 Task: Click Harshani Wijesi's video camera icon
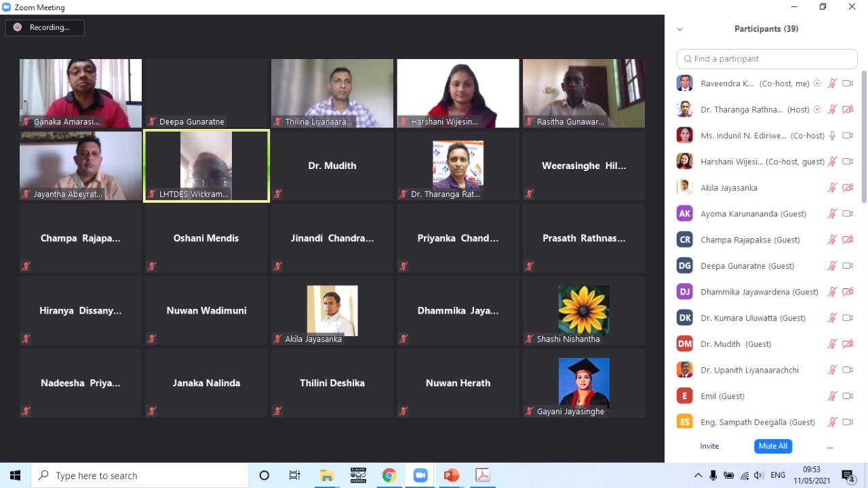pos(848,162)
